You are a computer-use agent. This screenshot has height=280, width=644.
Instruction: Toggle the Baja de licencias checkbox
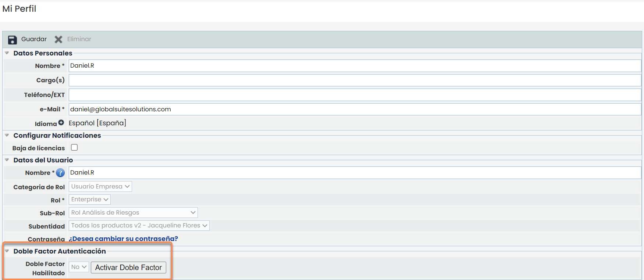coord(74,148)
